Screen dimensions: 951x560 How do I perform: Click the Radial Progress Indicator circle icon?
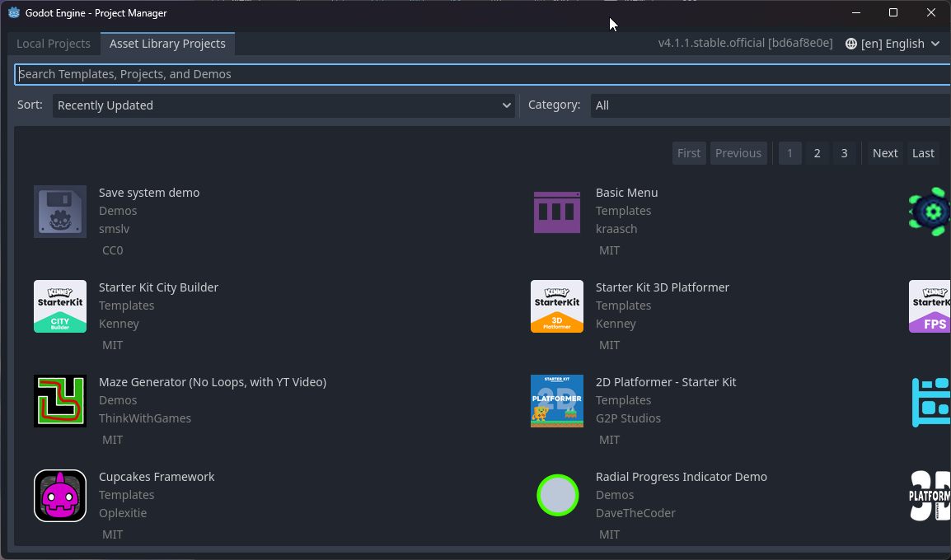click(557, 495)
